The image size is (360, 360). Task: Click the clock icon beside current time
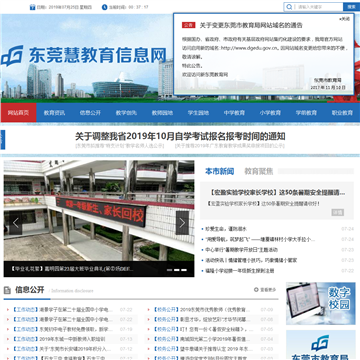105,7
